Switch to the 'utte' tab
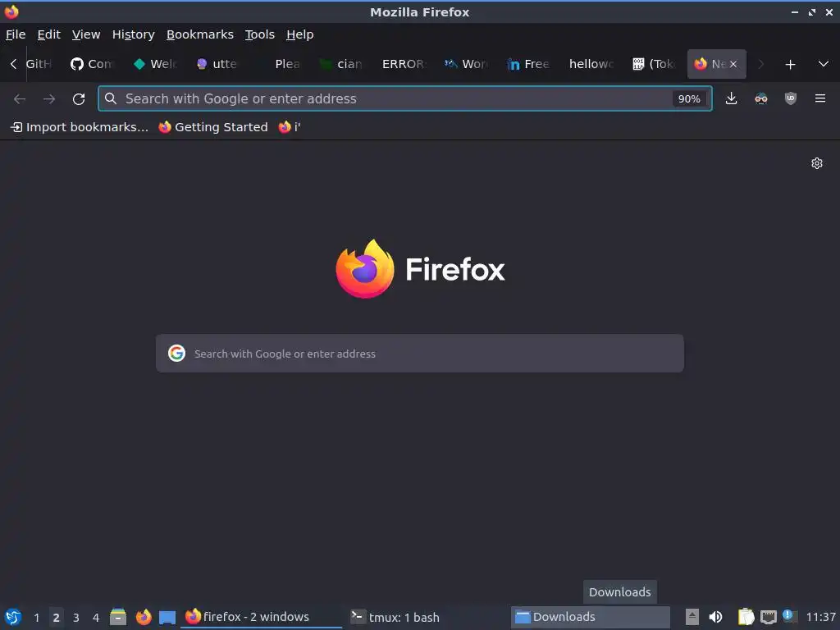The height and width of the screenshot is (630, 840). (217, 64)
